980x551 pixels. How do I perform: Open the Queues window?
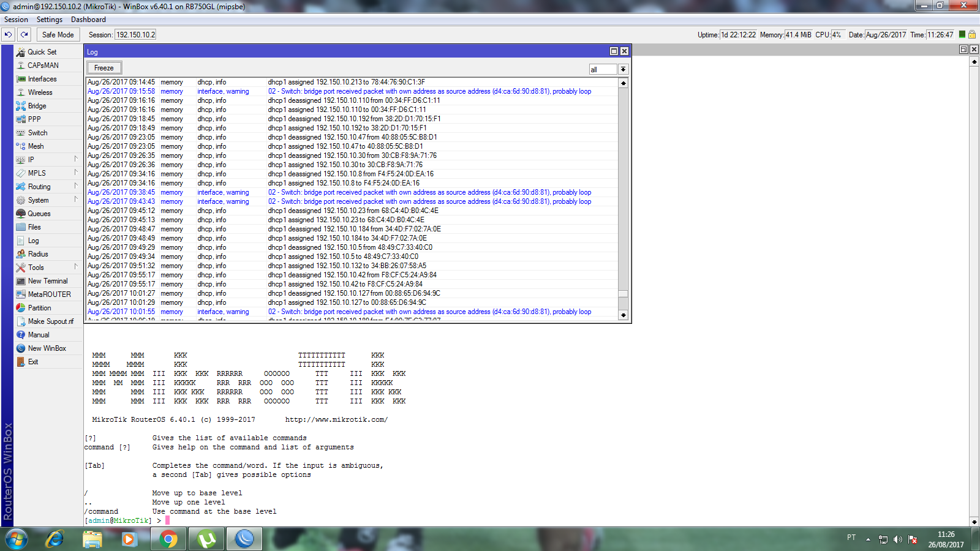[39, 214]
